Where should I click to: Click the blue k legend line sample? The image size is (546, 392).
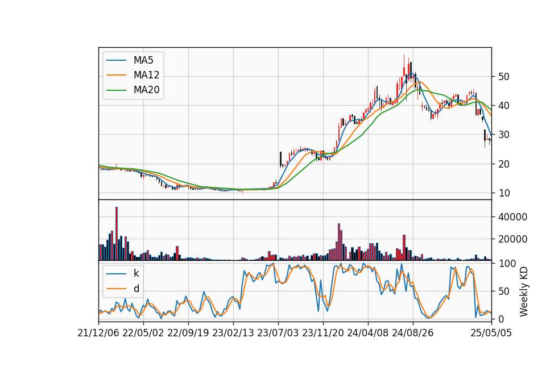pyautogui.click(x=116, y=274)
